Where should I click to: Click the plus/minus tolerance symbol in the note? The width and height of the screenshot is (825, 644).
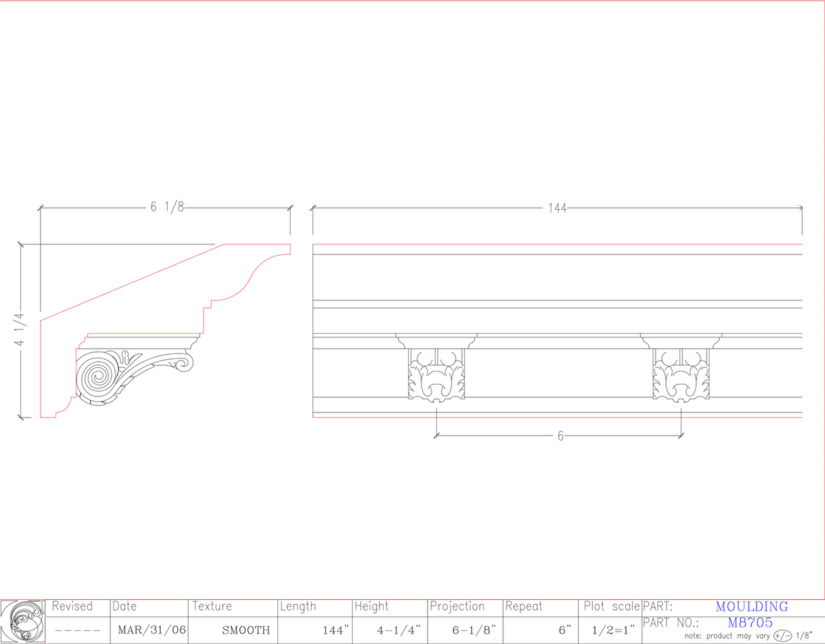pos(782,636)
